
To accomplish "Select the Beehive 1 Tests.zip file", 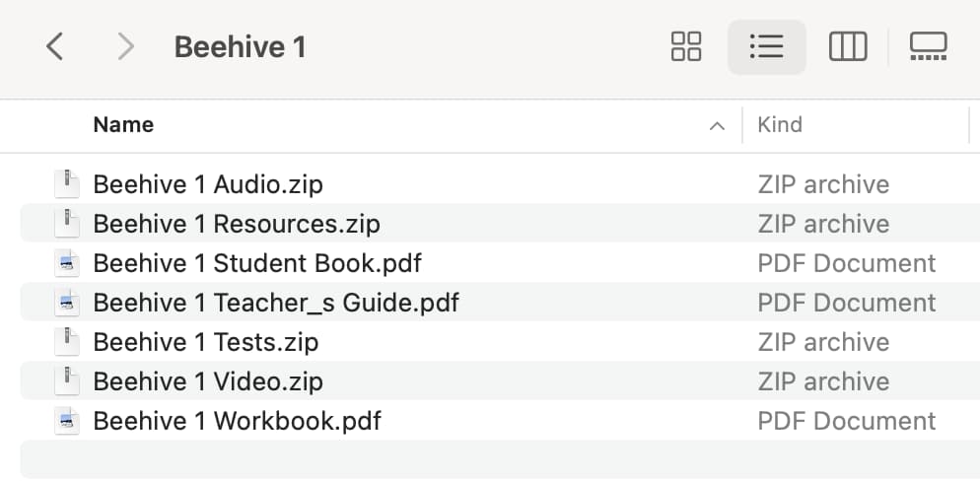I will click(206, 342).
